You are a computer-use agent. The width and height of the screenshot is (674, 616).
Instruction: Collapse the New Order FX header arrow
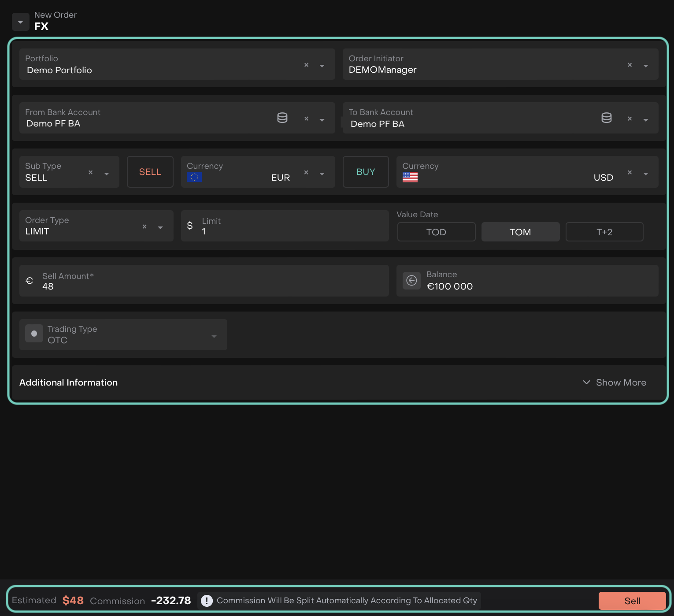(20, 22)
